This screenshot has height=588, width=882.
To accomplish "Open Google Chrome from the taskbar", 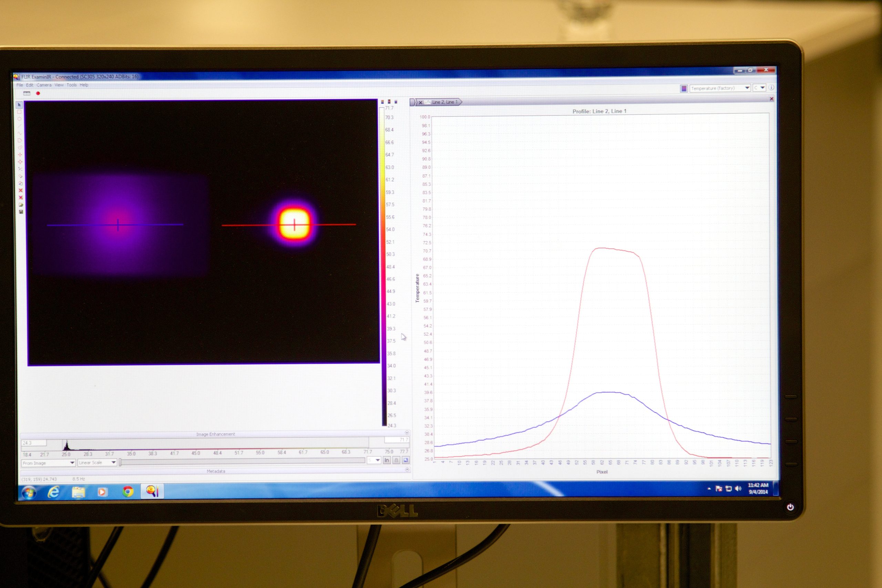I will pyautogui.click(x=128, y=491).
